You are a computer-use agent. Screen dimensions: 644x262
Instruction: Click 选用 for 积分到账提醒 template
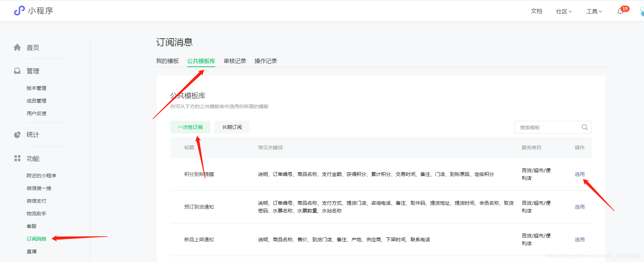(579, 174)
